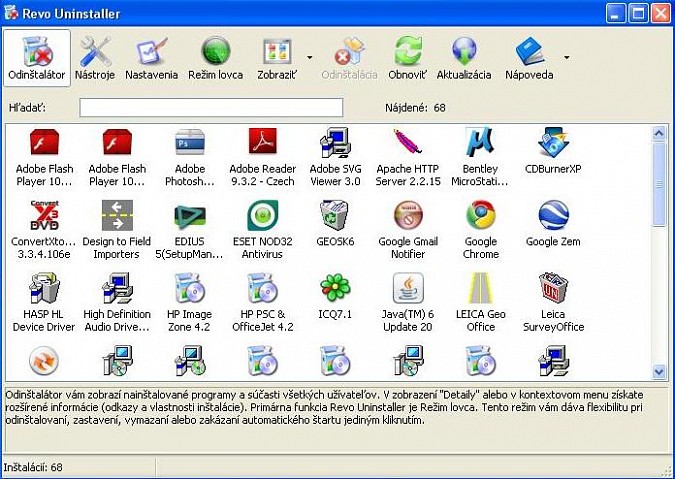Open Nástroje tools from toolbar
675x479 pixels.
click(95, 58)
